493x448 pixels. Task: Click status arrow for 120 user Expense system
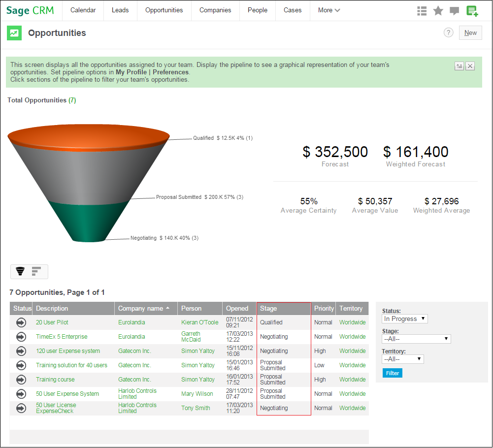21,351
